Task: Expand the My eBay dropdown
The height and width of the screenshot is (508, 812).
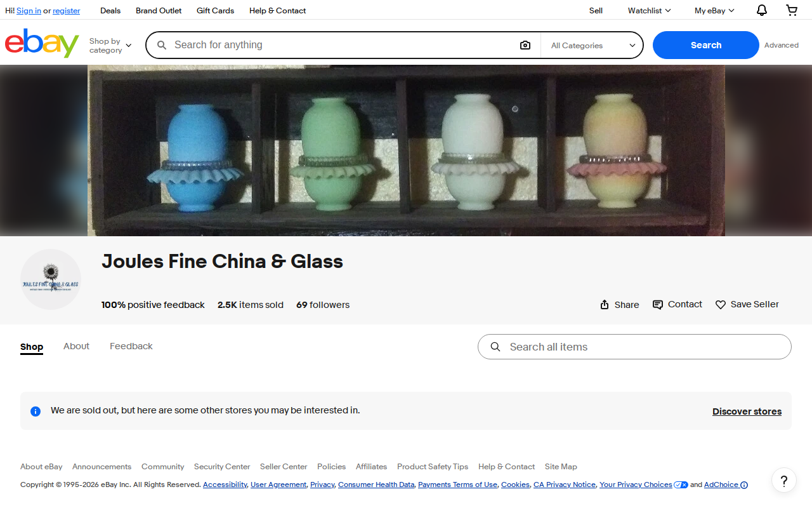Action: click(x=714, y=11)
